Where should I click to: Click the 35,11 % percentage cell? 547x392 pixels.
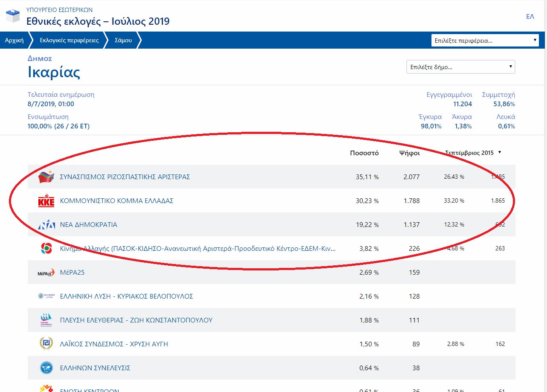[x=367, y=177]
